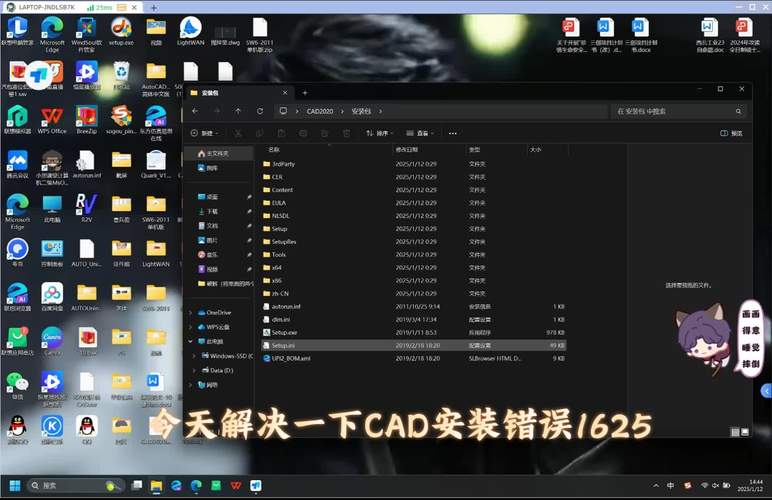Screen dimensions: 772x500
Task: Select the highlighted Setup.ini file
Action: click(414, 345)
